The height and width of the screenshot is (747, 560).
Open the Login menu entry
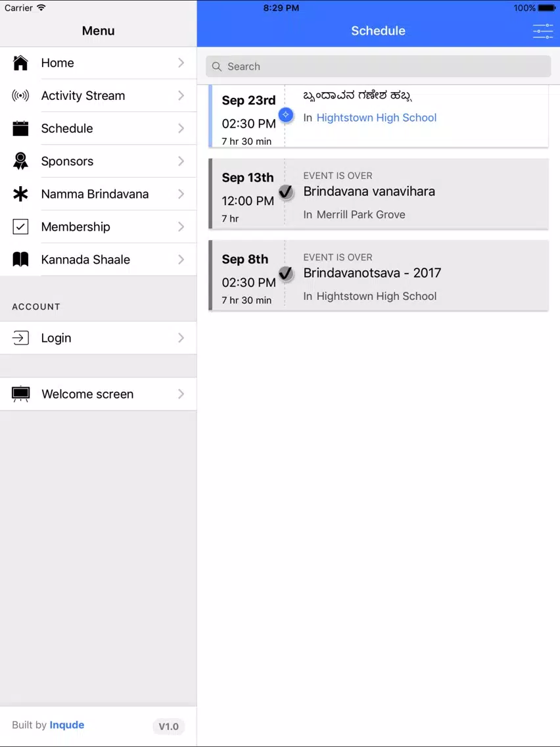[98, 338]
